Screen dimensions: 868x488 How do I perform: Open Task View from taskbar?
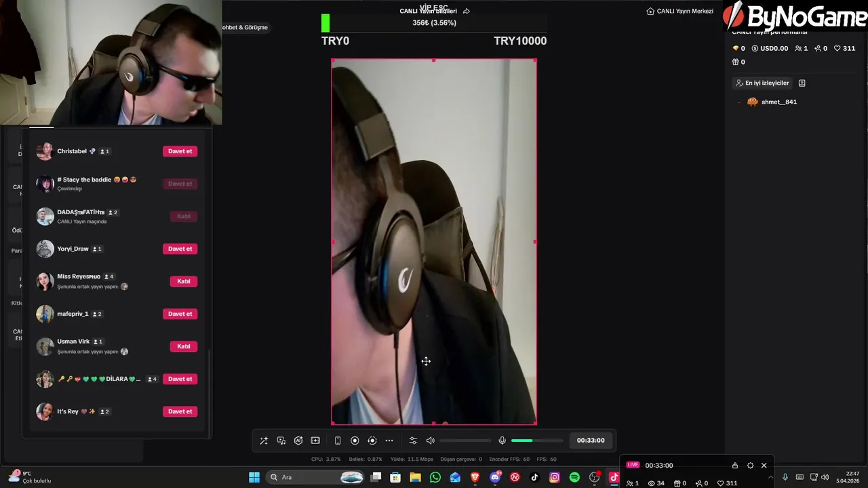coord(376,477)
